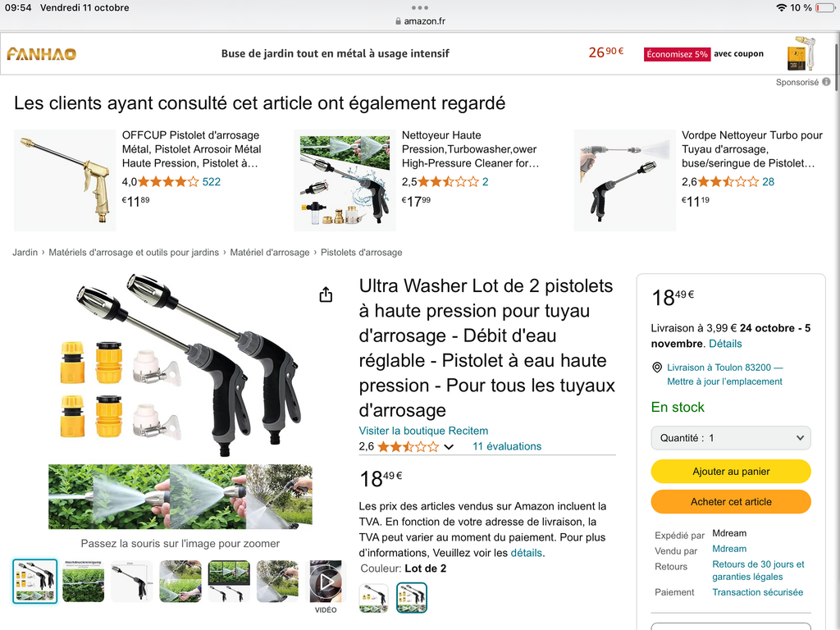Click the location pin icon near Toulon

click(657, 367)
